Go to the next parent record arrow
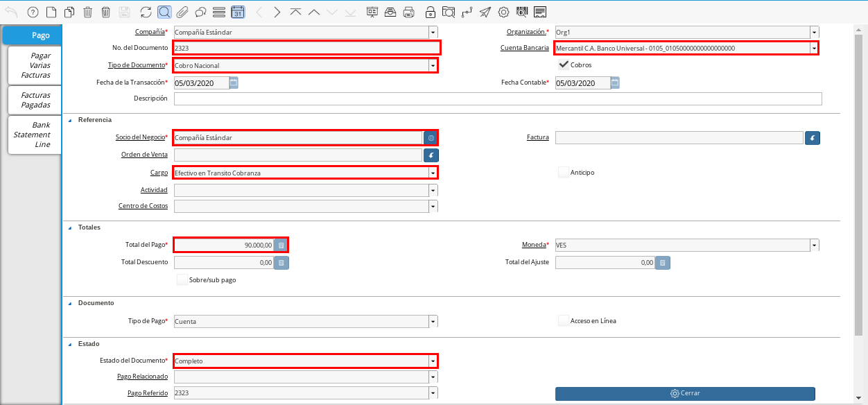 [277, 12]
